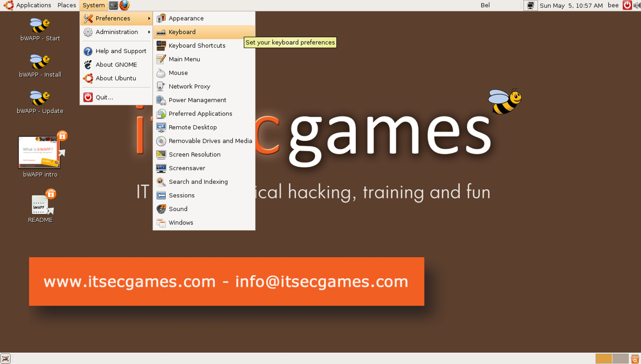This screenshot has width=641, height=364.
Task: Click the Preferences tools icon
Action: click(x=88, y=19)
